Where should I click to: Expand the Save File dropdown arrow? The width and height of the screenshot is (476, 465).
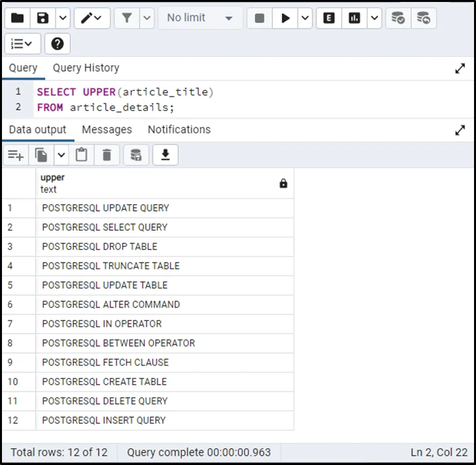coord(63,18)
